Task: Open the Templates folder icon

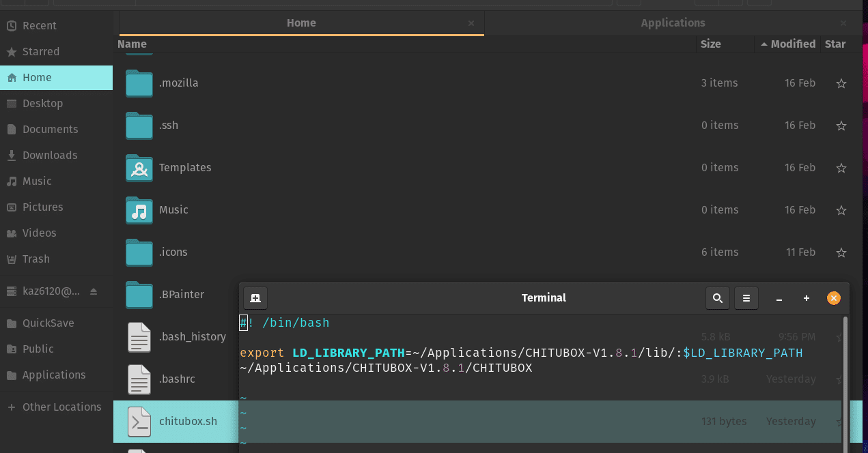Action: pyautogui.click(x=139, y=167)
